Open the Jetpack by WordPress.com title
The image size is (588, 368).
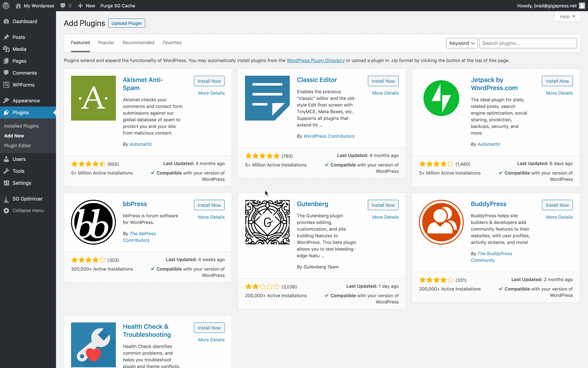point(494,84)
